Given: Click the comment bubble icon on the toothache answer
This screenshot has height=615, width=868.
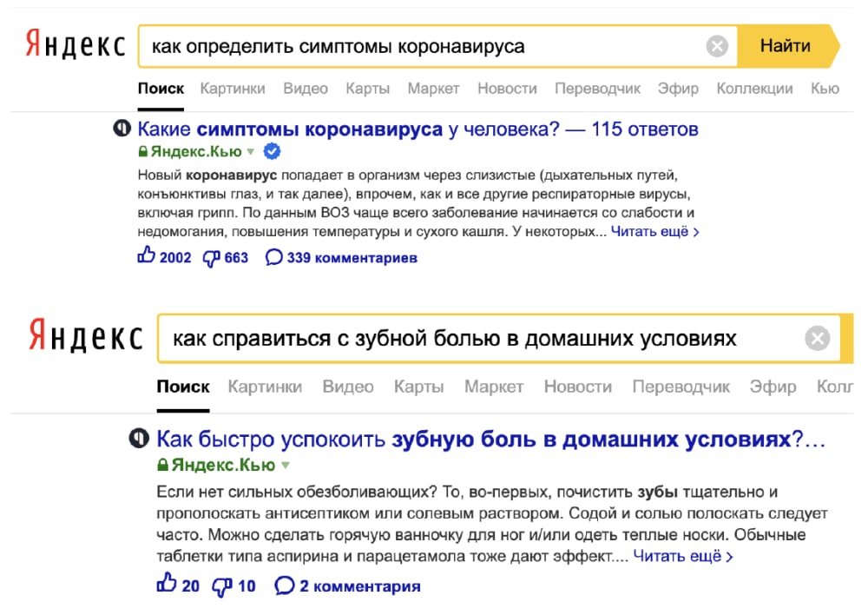Looking at the screenshot, I should point(284,585).
